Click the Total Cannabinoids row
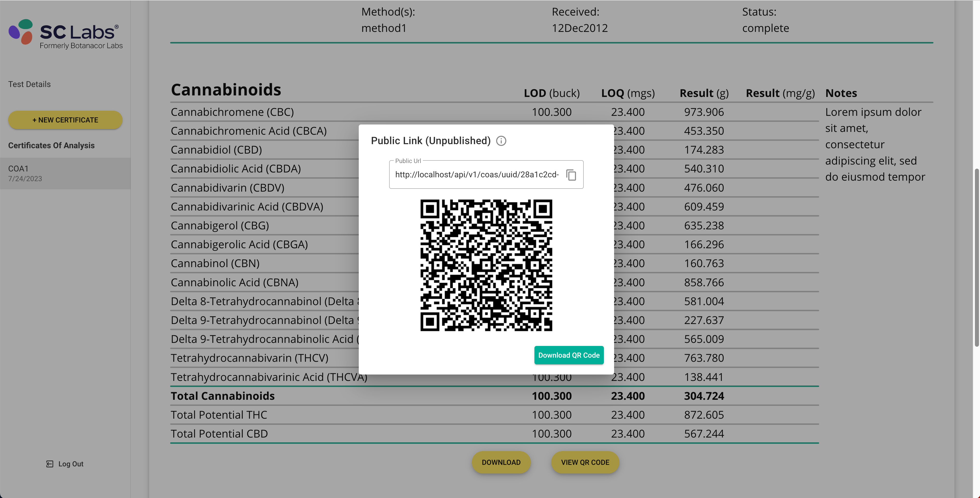 223,396
